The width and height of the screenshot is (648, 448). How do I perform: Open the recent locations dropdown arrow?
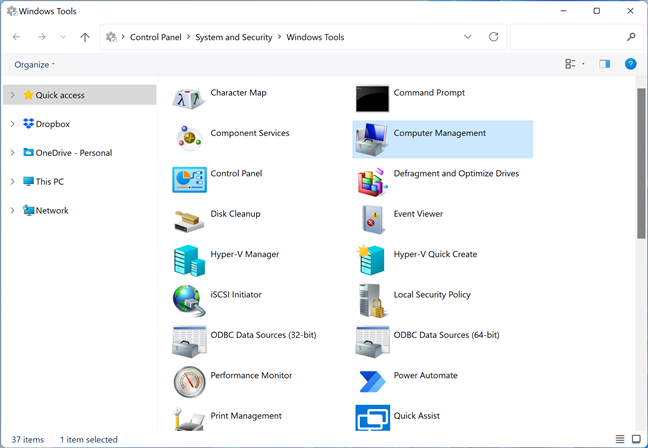pyautogui.click(x=63, y=37)
